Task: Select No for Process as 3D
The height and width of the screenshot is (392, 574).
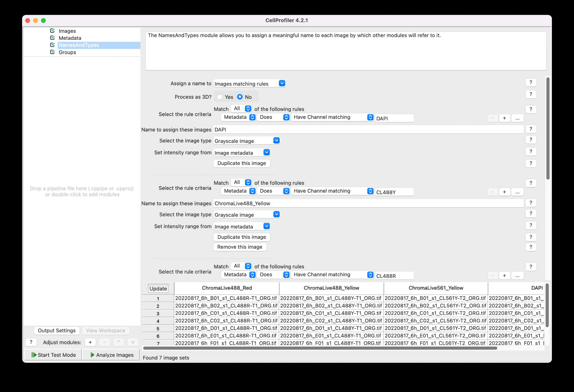Action: pyautogui.click(x=240, y=97)
